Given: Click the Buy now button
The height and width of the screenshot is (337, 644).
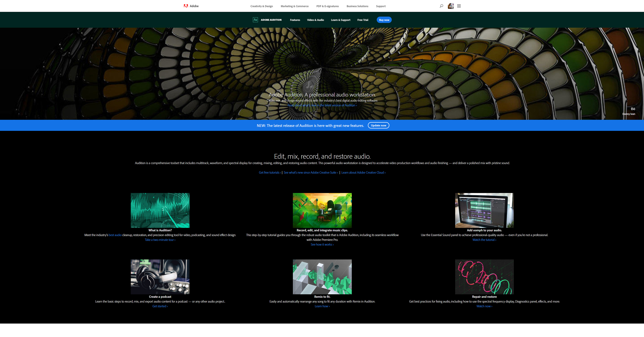Looking at the screenshot, I should (384, 20).
